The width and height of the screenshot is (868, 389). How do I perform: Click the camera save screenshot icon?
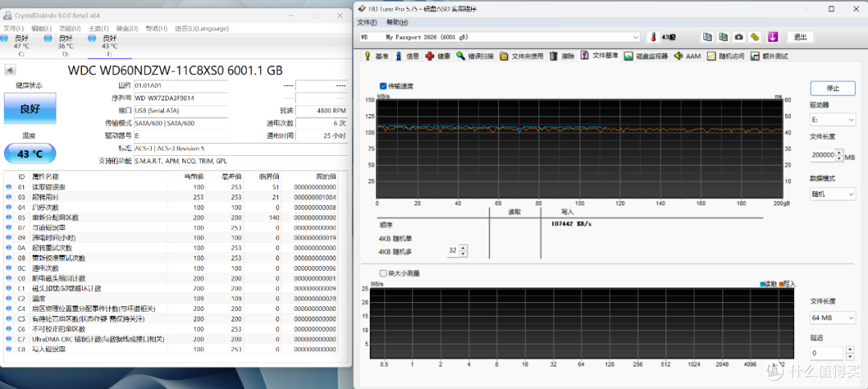point(739,37)
